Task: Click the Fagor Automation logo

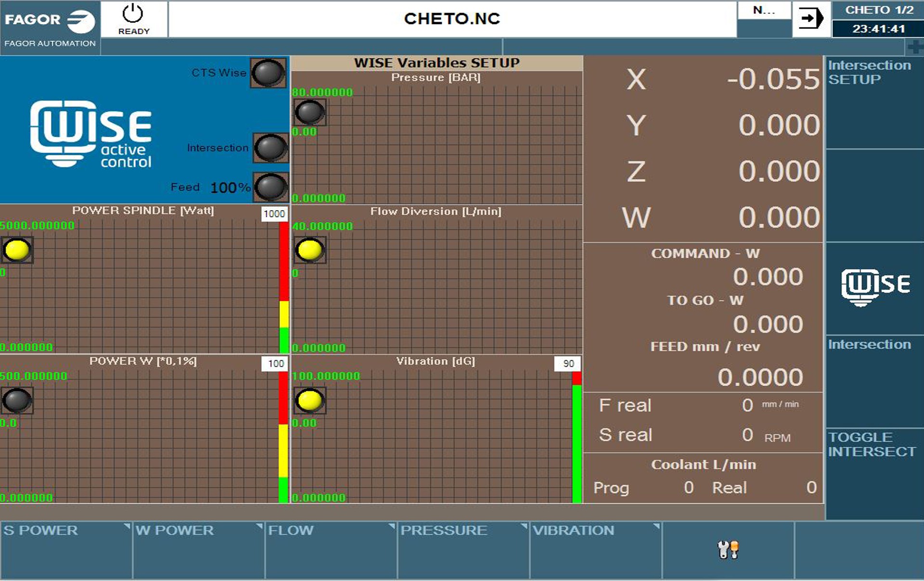Action: click(x=50, y=27)
